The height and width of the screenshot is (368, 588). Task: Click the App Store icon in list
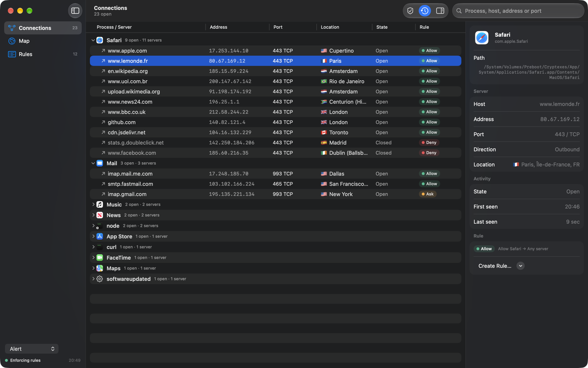pyautogui.click(x=100, y=236)
